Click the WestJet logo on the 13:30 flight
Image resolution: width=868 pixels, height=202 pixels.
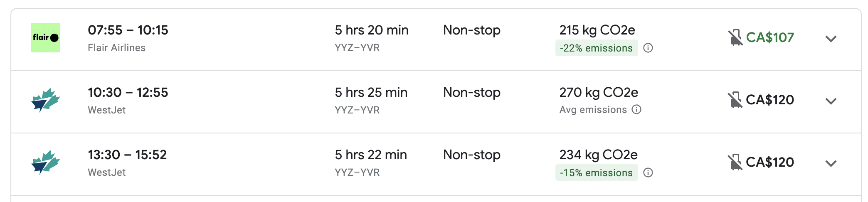click(46, 163)
